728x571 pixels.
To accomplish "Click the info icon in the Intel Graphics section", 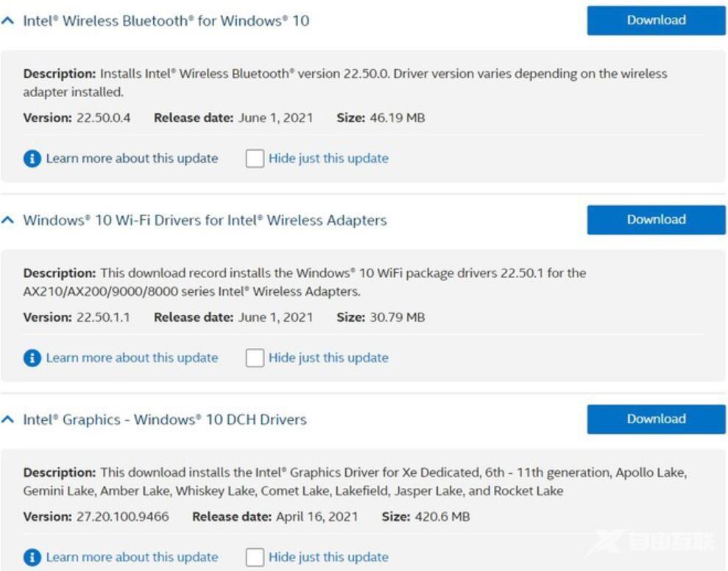I will (x=32, y=557).
